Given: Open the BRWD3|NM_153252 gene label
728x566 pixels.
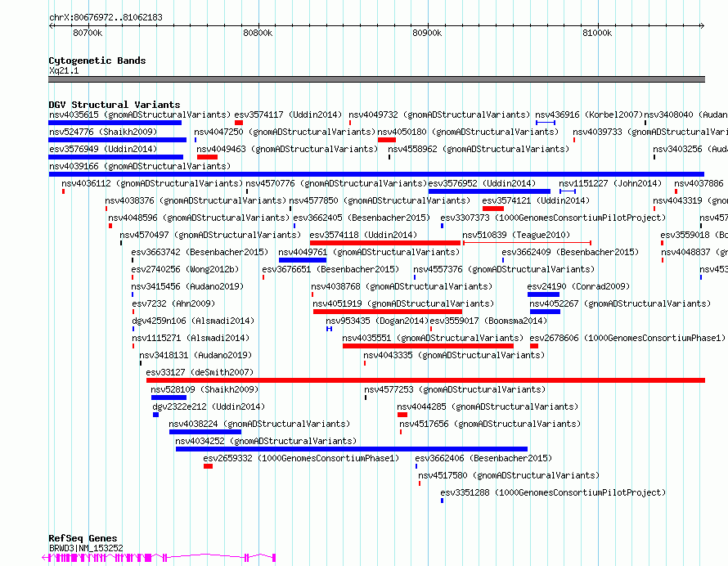Looking at the screenshot, I should 86,548.
